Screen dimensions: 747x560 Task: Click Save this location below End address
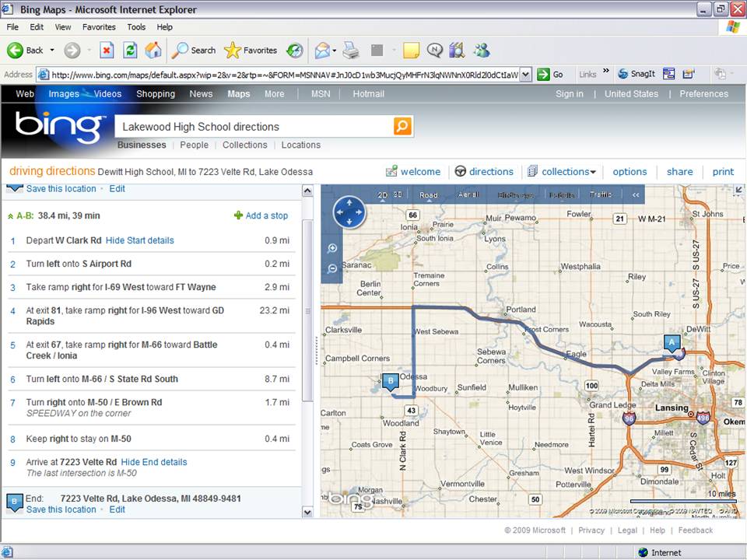click(61, 509)
